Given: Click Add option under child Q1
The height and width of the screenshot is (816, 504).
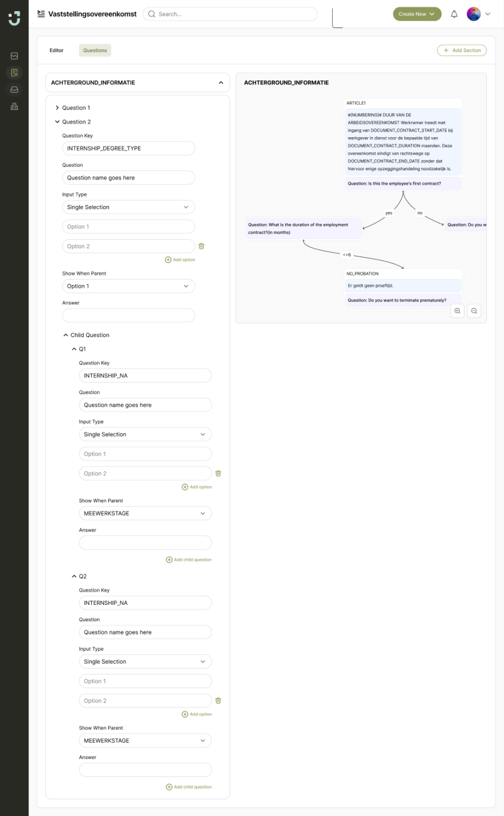Looking at the screenshot, I should click(197, 487).
